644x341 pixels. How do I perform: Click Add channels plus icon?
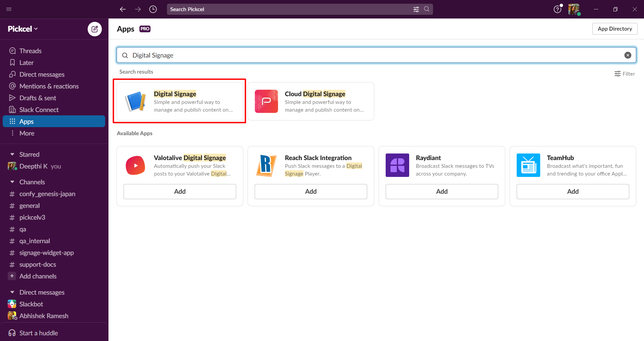pyautogui.click(x=12, y=276)
